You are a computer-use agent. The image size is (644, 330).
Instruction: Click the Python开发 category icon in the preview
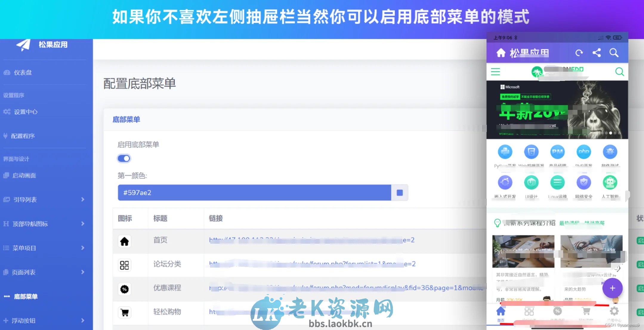point(505,152)
